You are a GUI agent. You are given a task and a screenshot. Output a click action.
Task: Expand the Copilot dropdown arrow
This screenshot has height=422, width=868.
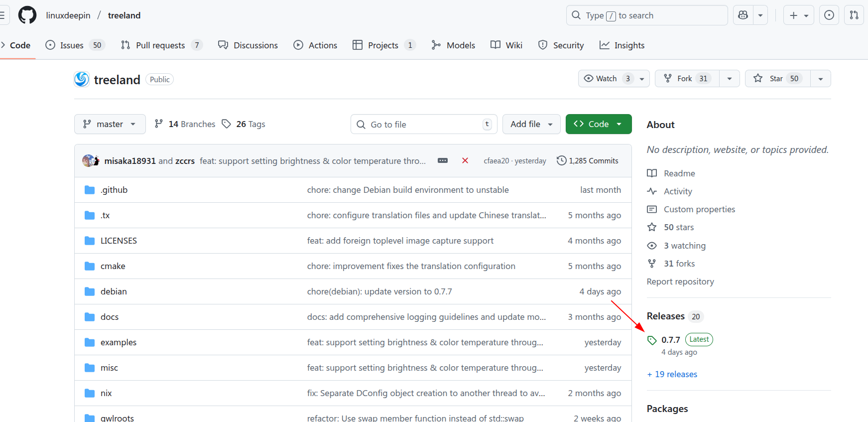pyautogui.click(x=760, y=15)
